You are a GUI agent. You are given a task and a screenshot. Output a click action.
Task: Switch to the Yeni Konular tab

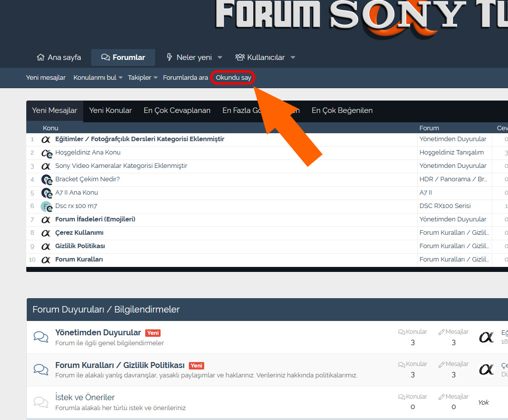(x=111, y=111)
